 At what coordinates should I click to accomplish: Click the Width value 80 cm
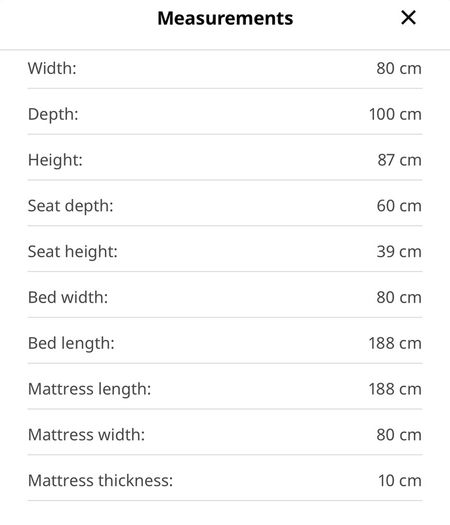(399, 68)
